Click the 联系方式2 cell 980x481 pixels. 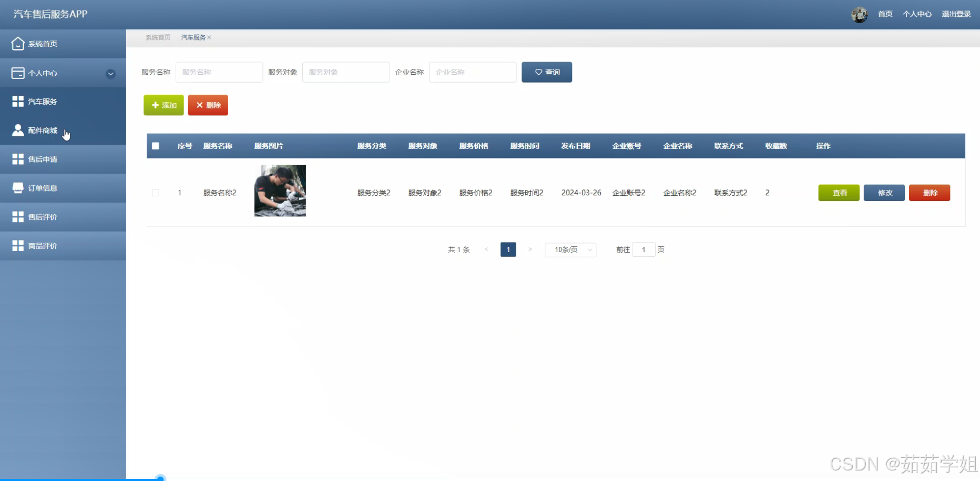(731, 193)
